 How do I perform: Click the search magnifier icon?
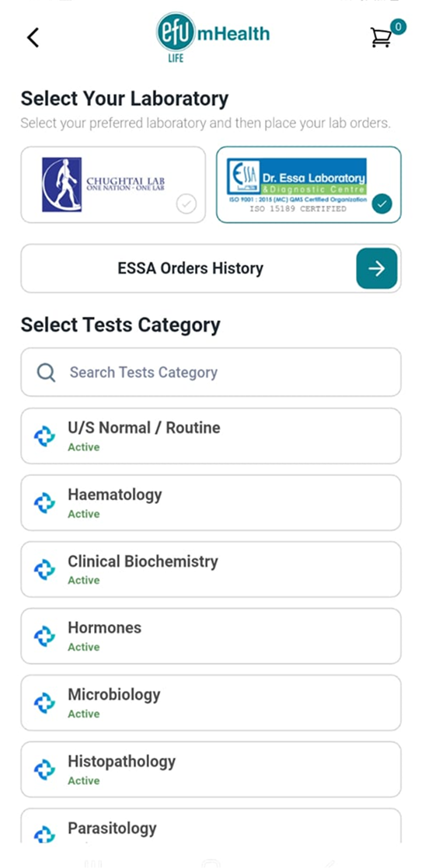click(x=46, y=373)
